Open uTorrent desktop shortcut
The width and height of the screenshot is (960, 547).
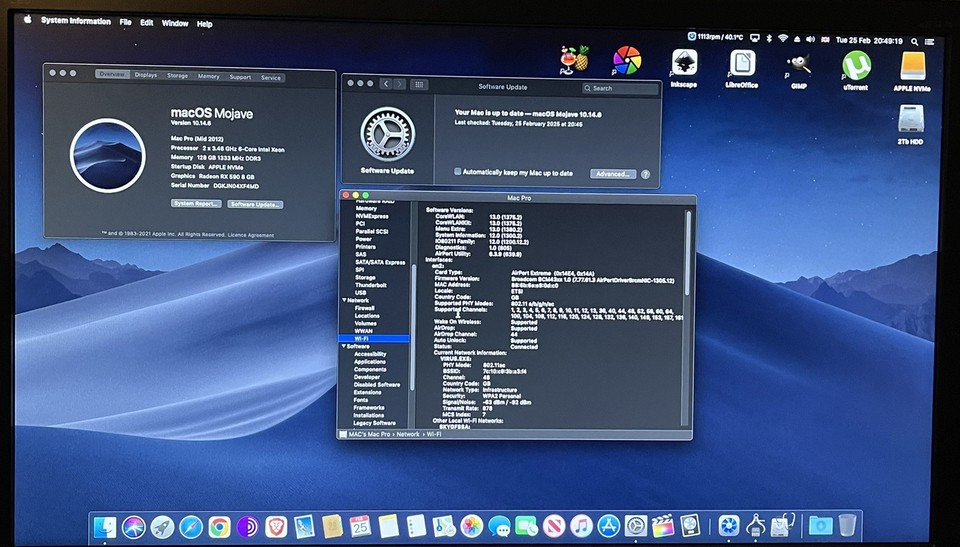point(856,70)
